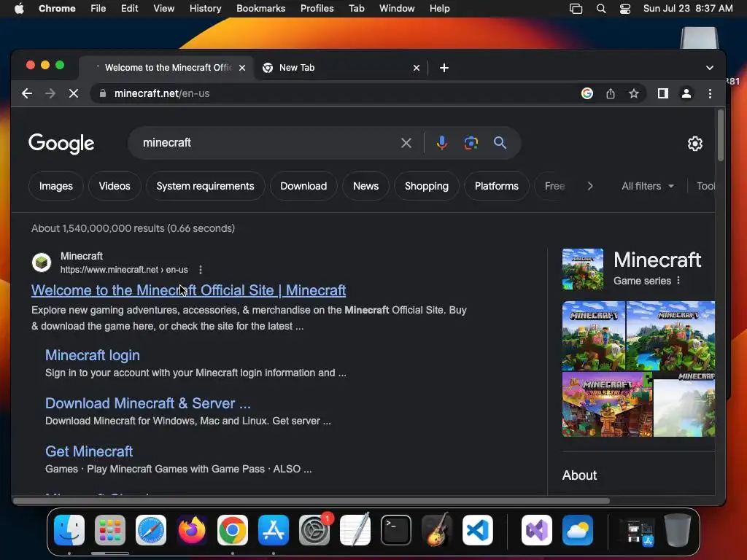
Task: Open Welcome to the Minecraft Official Site link
Action: 189,290
